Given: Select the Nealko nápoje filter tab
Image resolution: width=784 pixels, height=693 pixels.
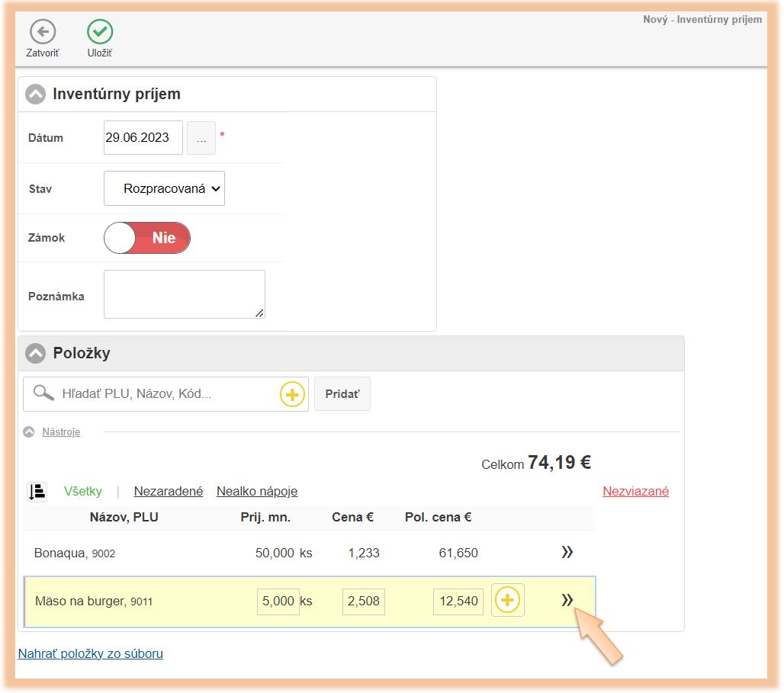Looking at the screenshot, I should pos(257,492).
